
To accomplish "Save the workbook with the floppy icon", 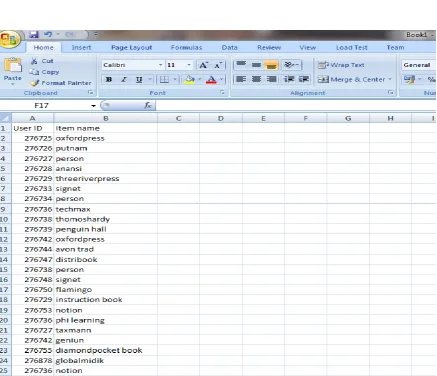I will pos(34,34).
